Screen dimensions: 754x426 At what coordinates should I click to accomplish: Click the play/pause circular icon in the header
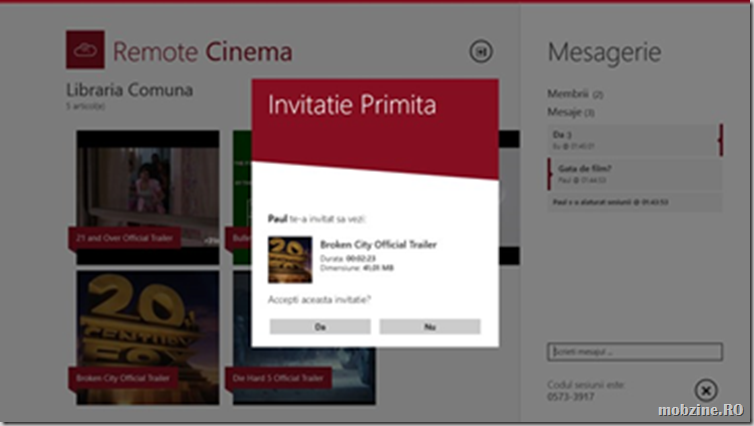pyautogui.click(x=481, y=51)
